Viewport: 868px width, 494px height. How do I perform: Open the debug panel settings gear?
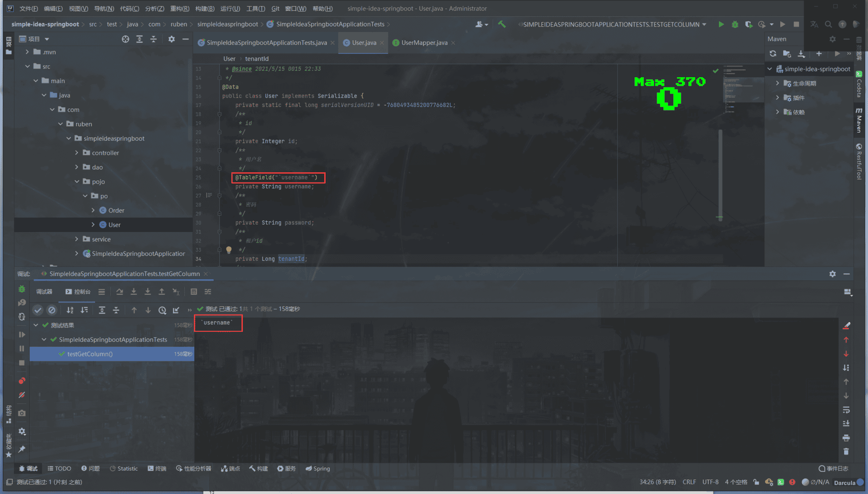point(832,274)
